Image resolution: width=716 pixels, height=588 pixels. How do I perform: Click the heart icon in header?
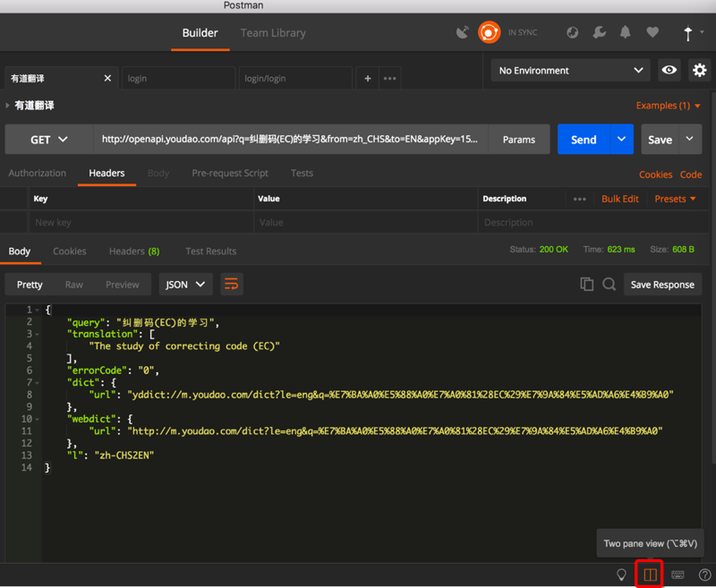pos(652,32)
